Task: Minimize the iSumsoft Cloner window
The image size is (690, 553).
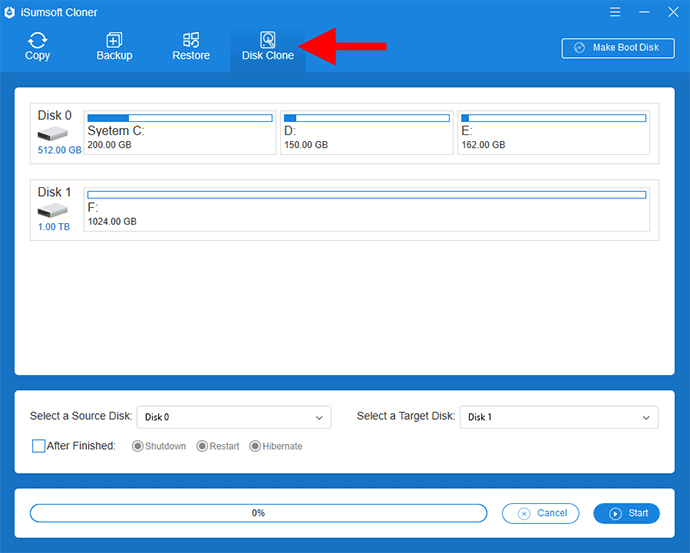Action: [x=644, y=12]
